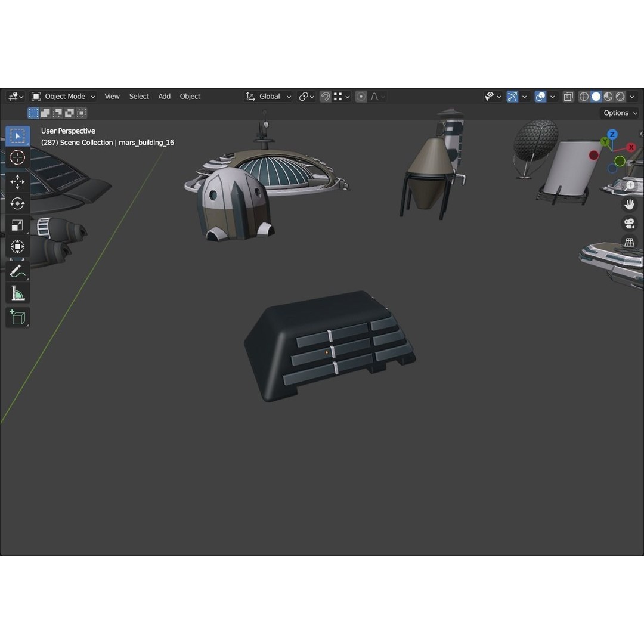Select the Scale tool
Viewport: 644px width, 644px height.
tap(17, 225)
